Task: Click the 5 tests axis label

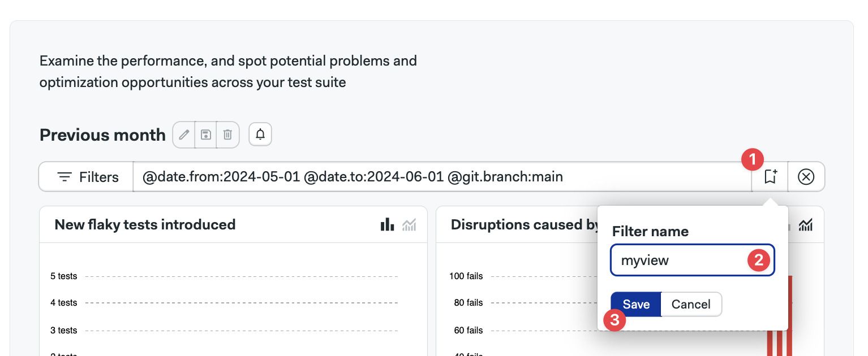Action: (x=64, y=276)
